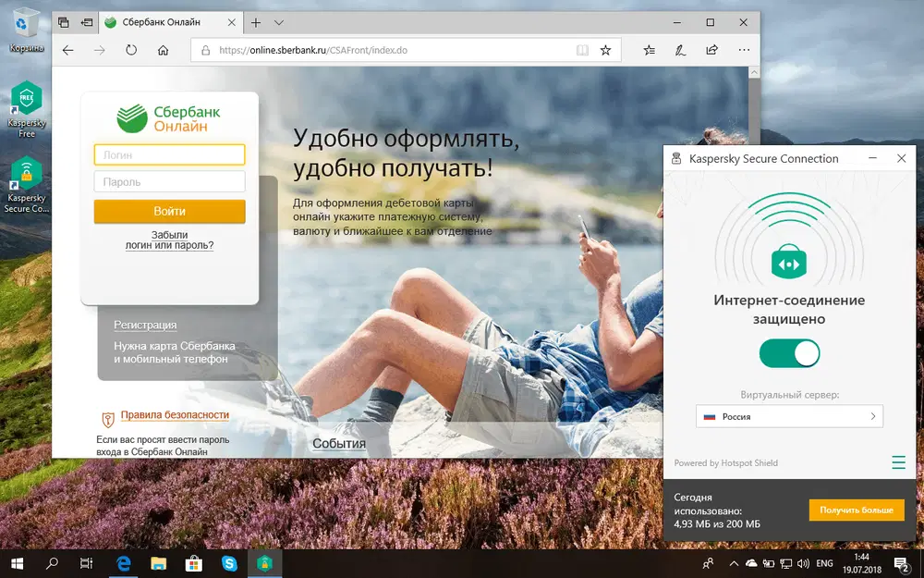Switch to the Сбербанк Онлайн browser tab
Viewport: 924px width, 578px height.
point(162,21)
